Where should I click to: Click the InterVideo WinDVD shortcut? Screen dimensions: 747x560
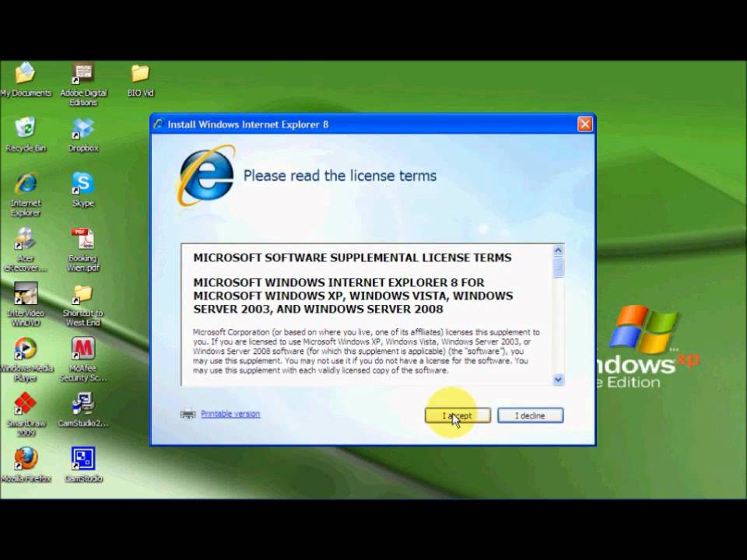pos(25,304)
